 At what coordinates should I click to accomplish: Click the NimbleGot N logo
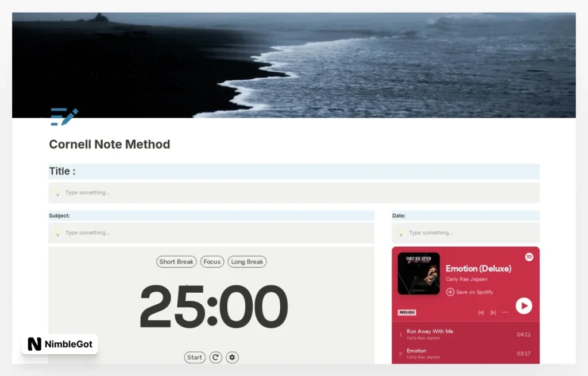coord(34,344)
